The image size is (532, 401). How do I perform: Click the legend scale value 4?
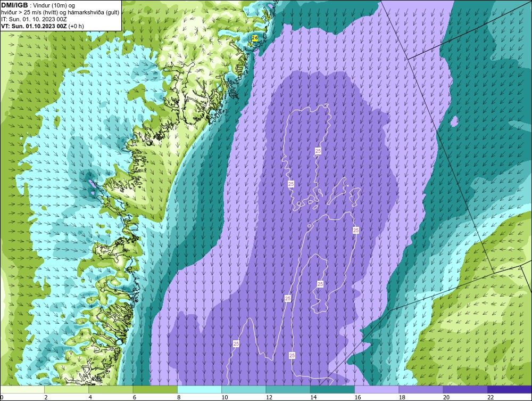click(x=90, y=397)
